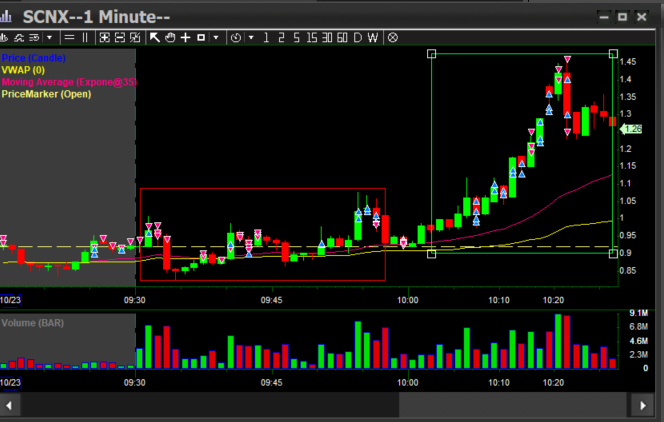The height and width of the screenshot is (422, 664).
Task: Open the chart type bar icon
Action: tap(4, 38)
